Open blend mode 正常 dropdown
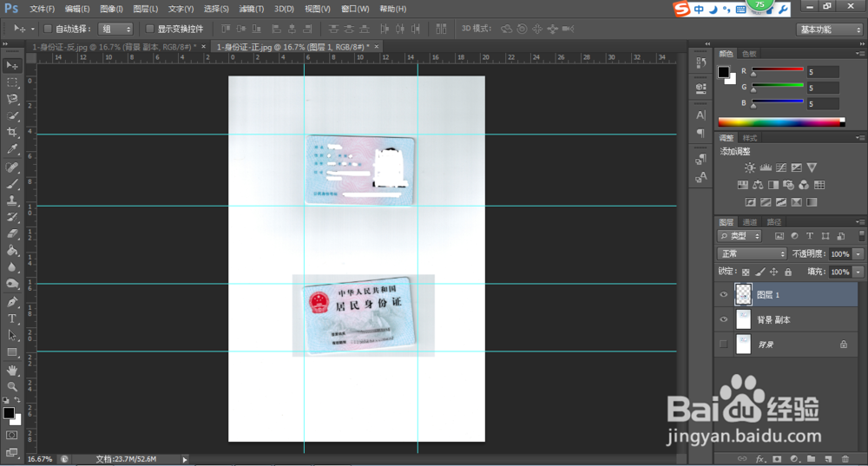This screenshot has height=466, width=868. (752, 253)
